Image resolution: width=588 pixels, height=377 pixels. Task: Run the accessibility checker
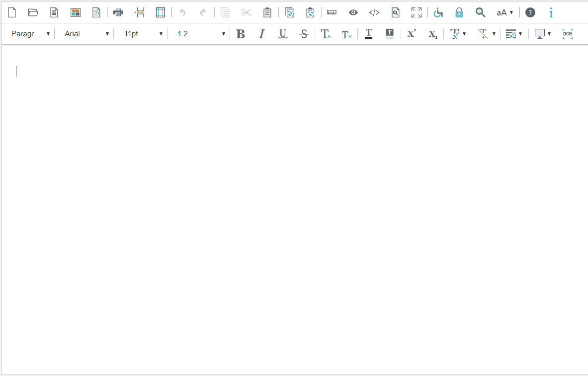438,12
